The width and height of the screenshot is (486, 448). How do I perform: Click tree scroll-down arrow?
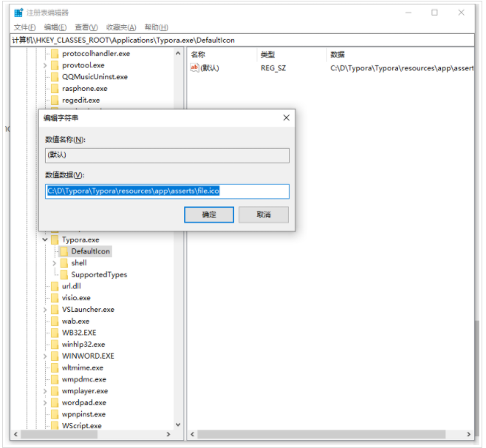178,424
